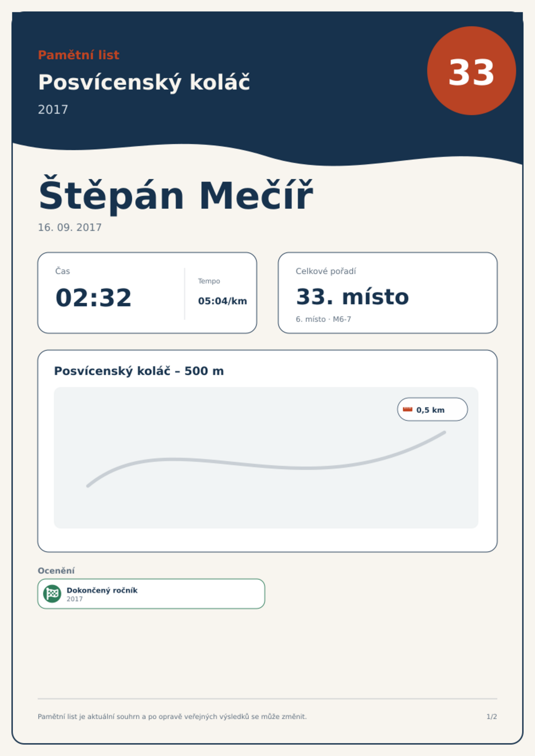Click the date 16. 09. 2017
Viewport: 535px width, 756px height.
click(70, 228)
